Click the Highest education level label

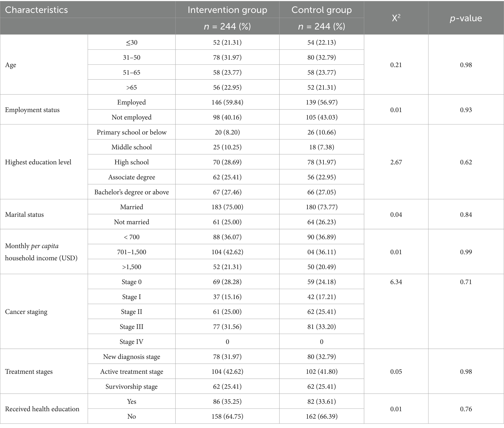[38, 162]
